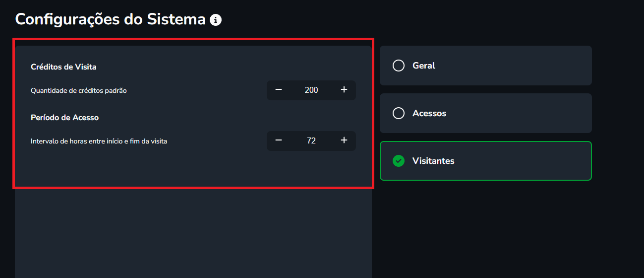
Task: Open the Visitantes settings section
Action: click(486, 161)
